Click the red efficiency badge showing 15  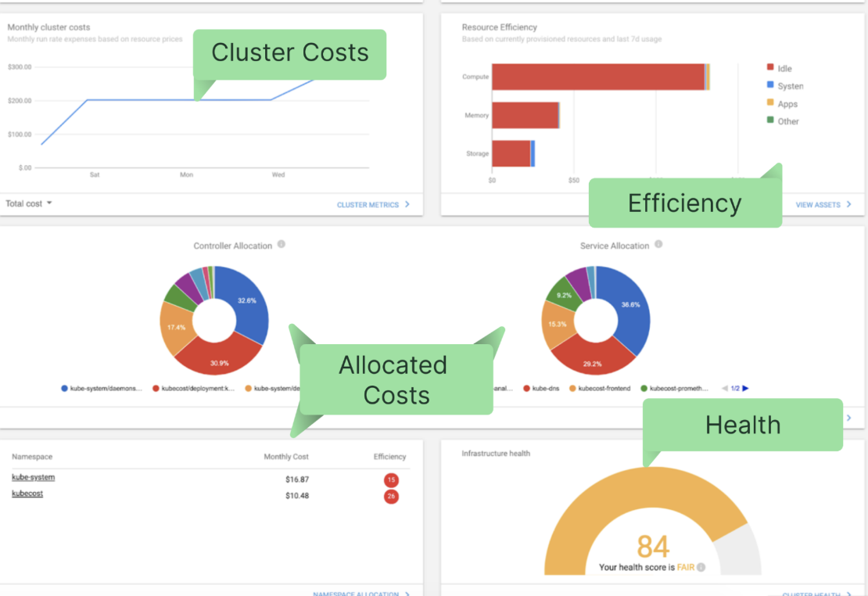pos(391,479)
